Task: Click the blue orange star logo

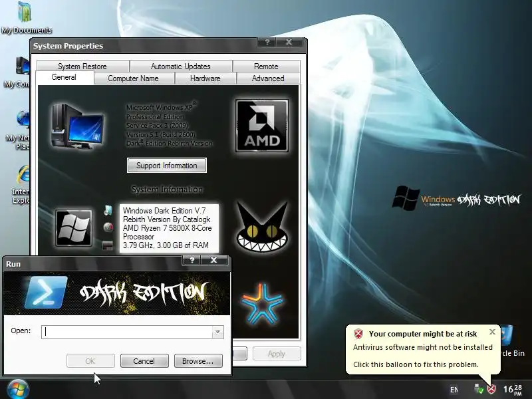Action: pyautogui.click(x=262, y=305)
